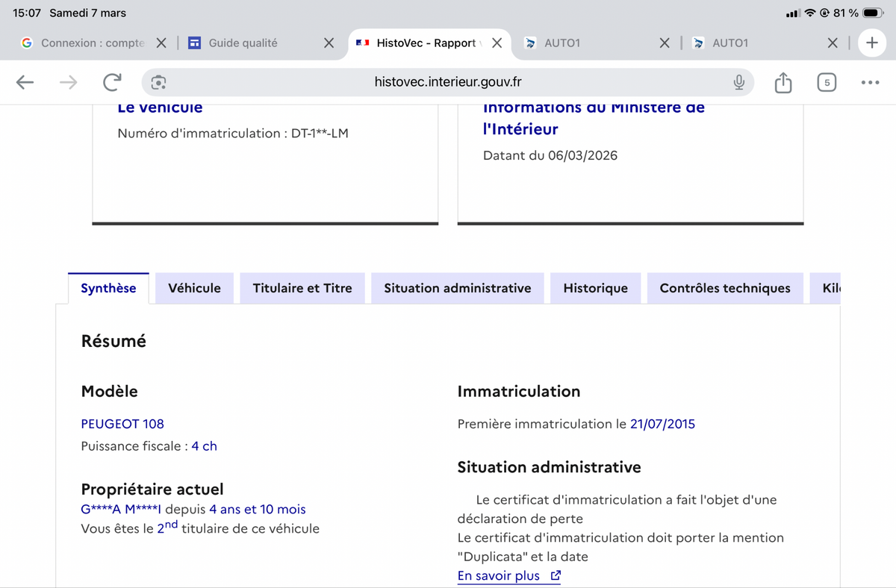Image resolution: width=896 pixels, height=588 pixels.
Task: Add a new browser tab with plus
Action: tap(871, 43)
